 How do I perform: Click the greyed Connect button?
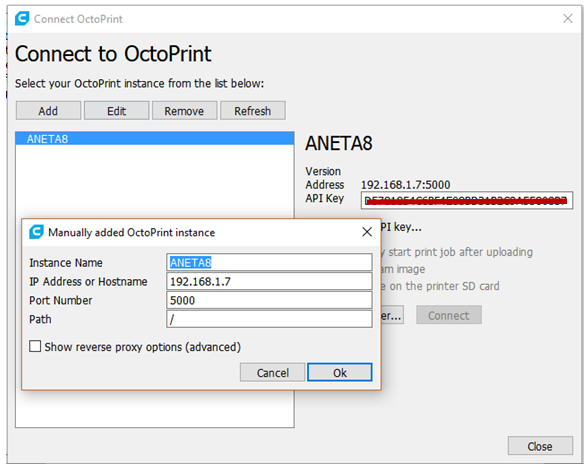448,315
